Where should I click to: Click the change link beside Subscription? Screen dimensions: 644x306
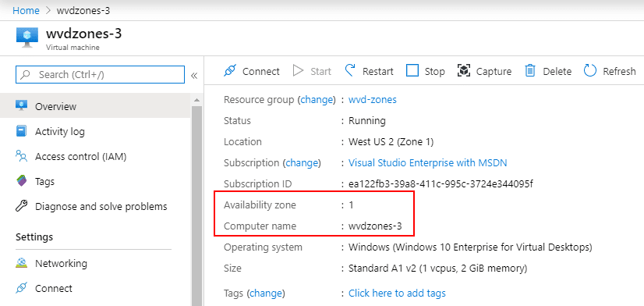[x=302, y=163]
